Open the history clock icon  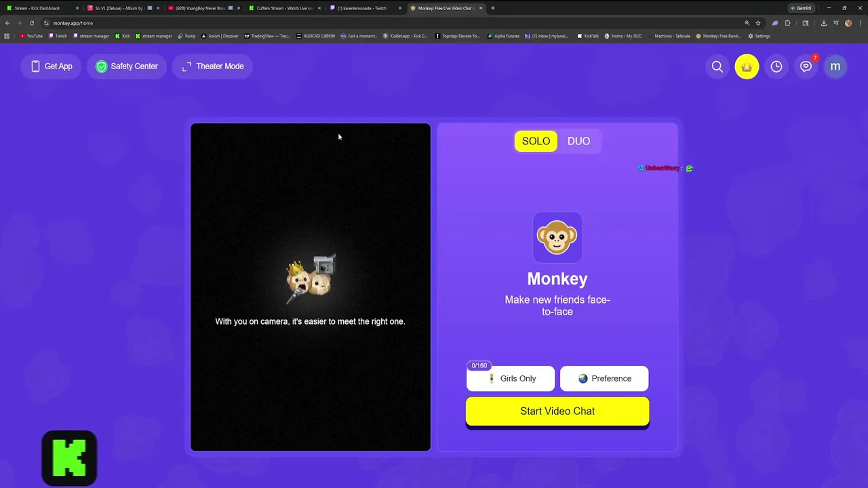tap(776, 66)
